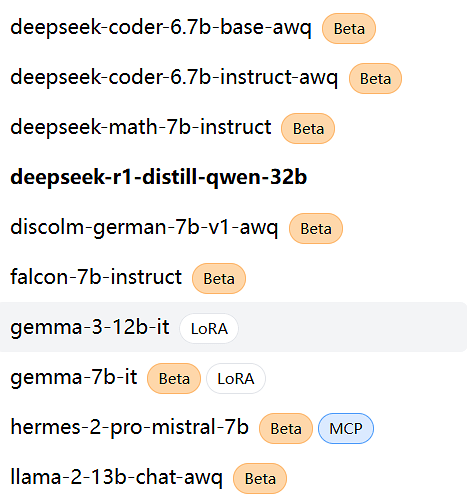Select deepseek-math-7b-instruct from the list

141,128
